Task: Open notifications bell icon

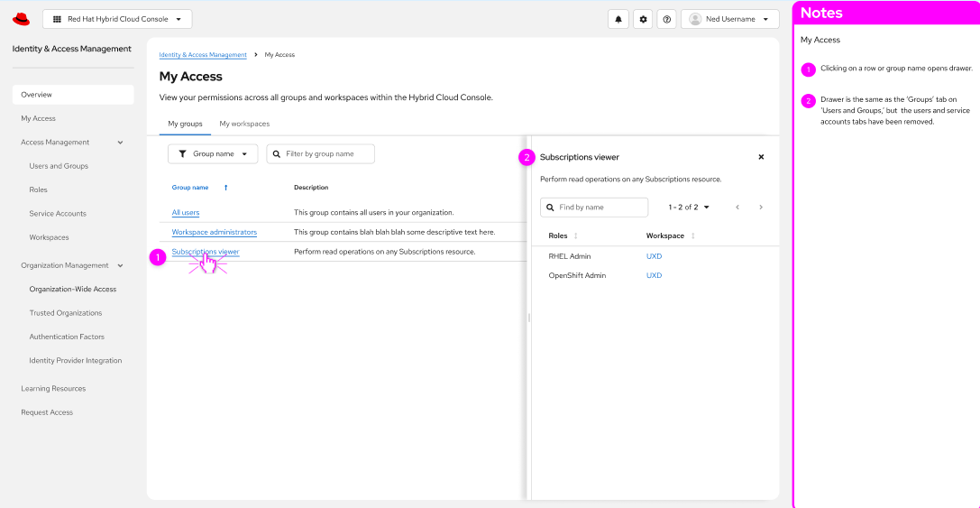Action: tap(618, 19)
